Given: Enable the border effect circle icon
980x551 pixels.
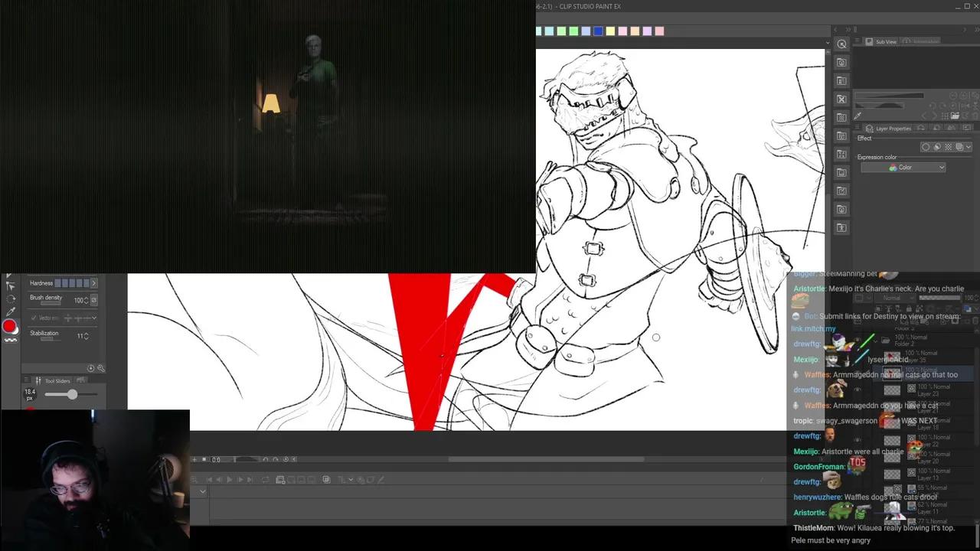Looking at the screenshot, I should pos(926,147).
